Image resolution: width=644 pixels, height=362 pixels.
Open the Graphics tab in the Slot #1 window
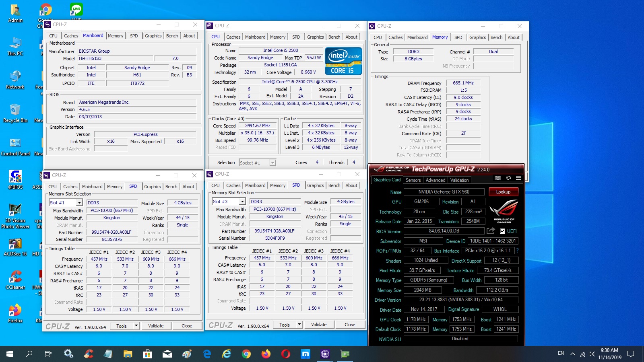click(153, 187)
